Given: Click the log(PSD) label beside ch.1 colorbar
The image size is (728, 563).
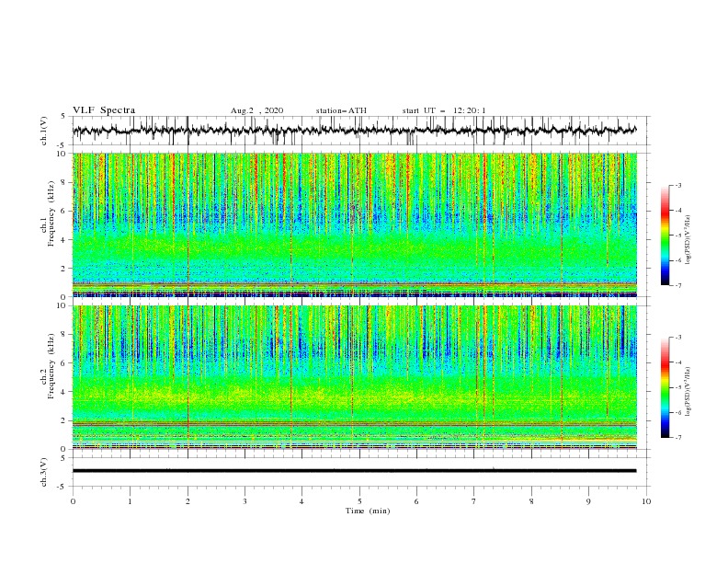Looking at the screenshot, I should click(688, 240).
